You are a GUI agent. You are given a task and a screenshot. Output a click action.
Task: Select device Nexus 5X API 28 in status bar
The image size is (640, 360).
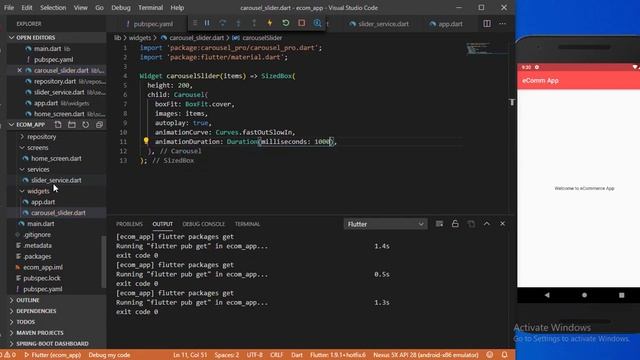[426, 355]
